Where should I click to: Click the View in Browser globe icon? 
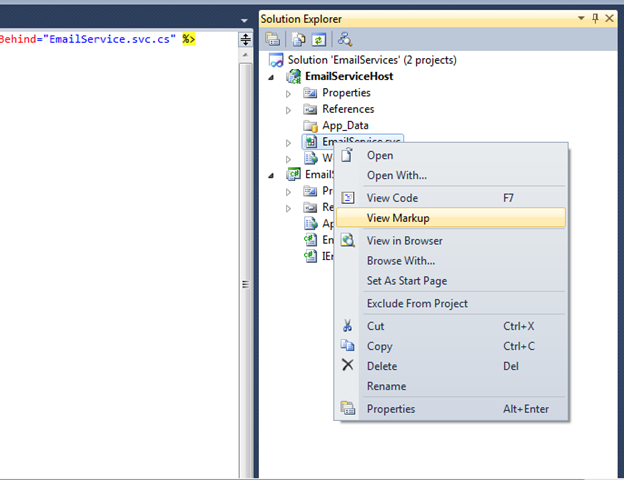pos(348,240)
